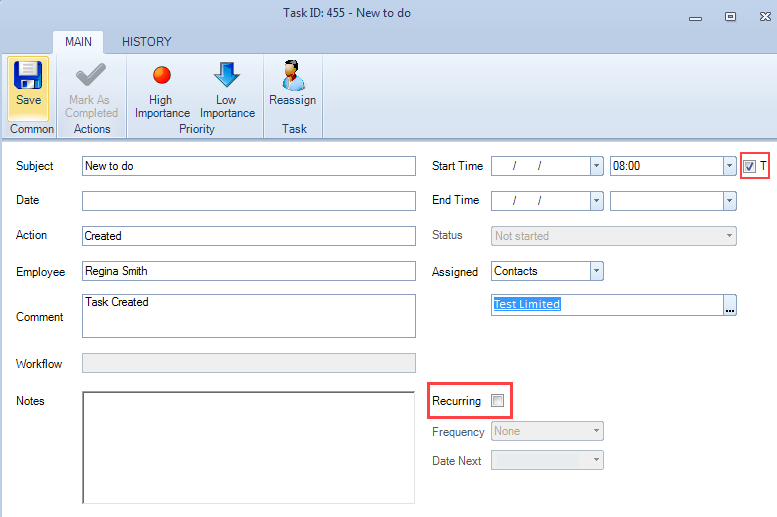Click the Start Time label
777x517 pixels.
point(457,166)
